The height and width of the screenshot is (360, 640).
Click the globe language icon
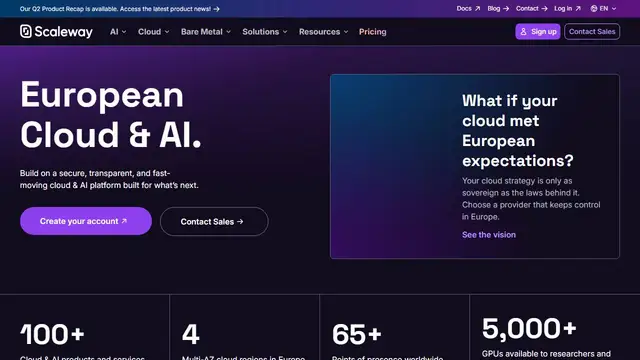594,9
